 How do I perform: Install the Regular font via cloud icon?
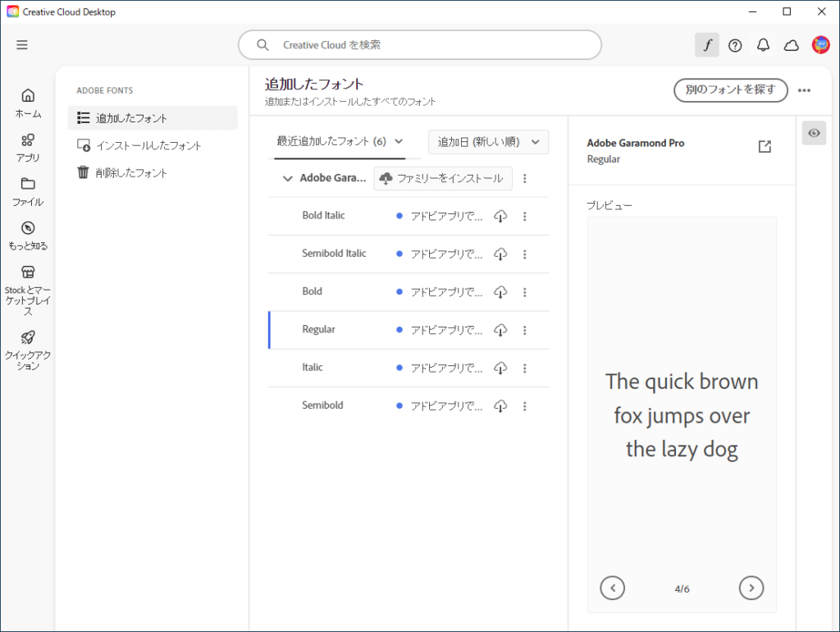[x=500, y=330]
